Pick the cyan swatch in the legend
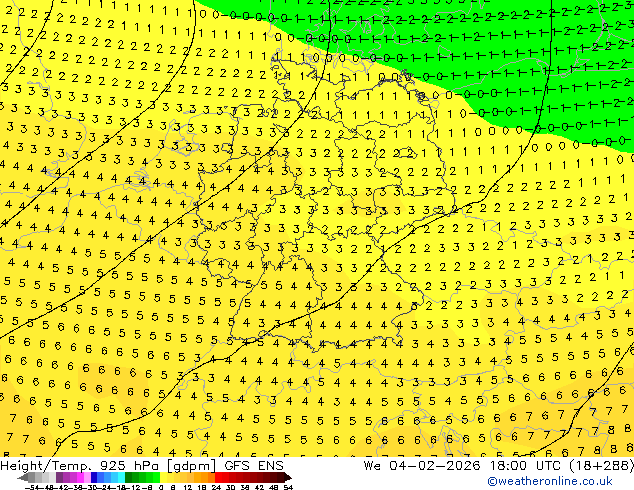This screenshot has width=634, height=490. 121,478
